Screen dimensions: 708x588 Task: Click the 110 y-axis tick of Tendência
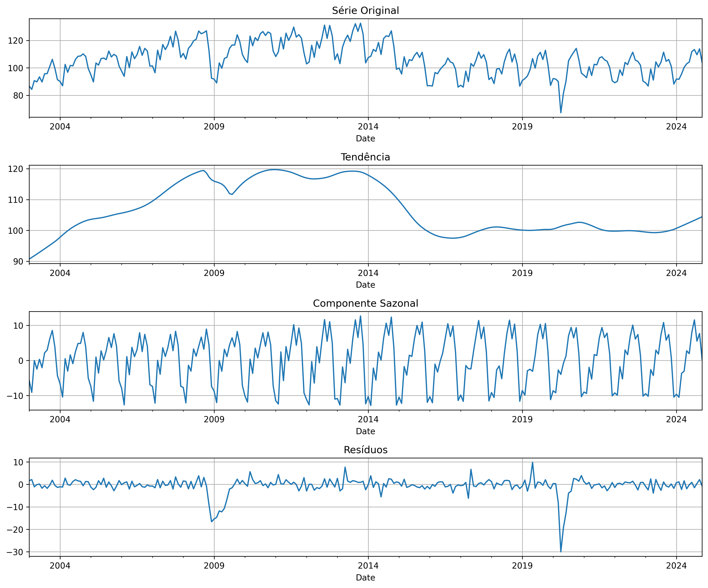click(x=16, y=200)
